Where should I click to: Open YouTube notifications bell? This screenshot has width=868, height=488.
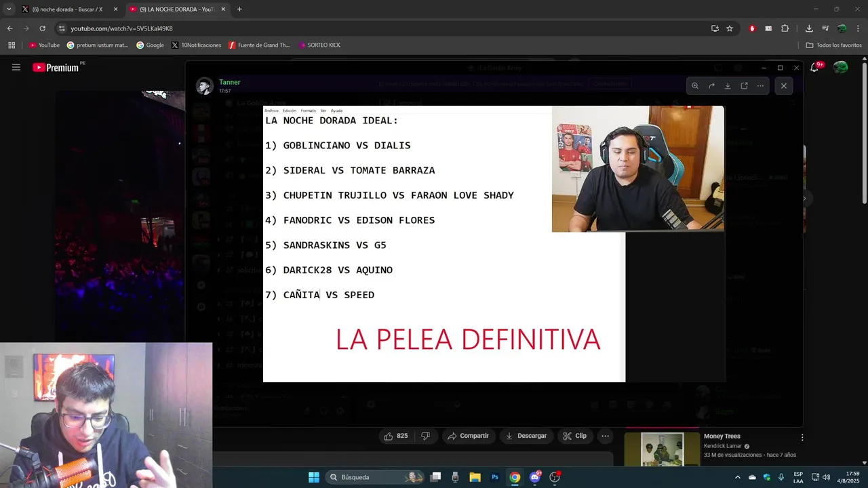[x=815, y=67]
